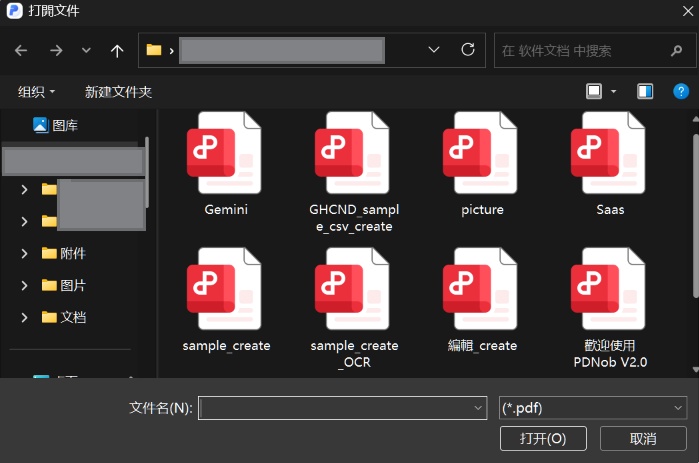Go back with the left arrow
The image size is (699, 463).
tap(21, 50)
